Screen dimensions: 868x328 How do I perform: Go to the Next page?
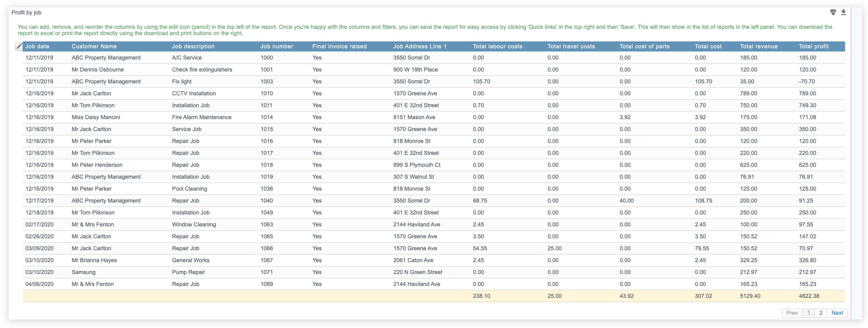point(837,313)
